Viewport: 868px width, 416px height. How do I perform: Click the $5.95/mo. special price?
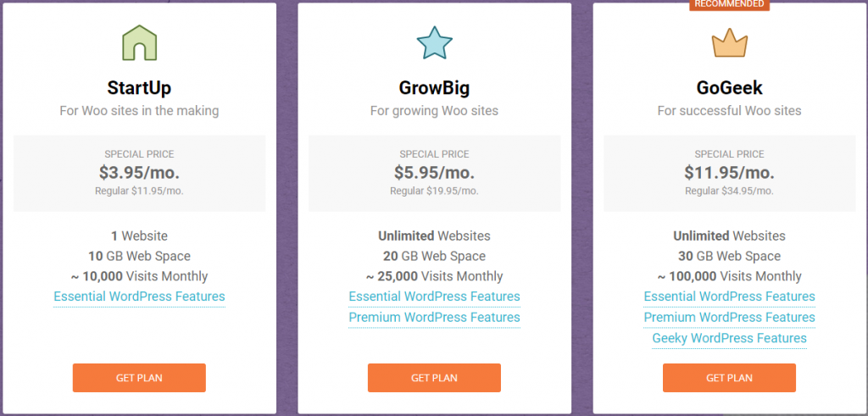pyautogui.click(x=434, y=173)
